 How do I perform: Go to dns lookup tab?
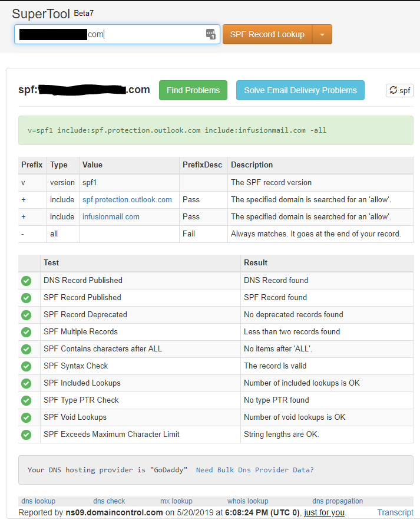[x=38, y=501]
